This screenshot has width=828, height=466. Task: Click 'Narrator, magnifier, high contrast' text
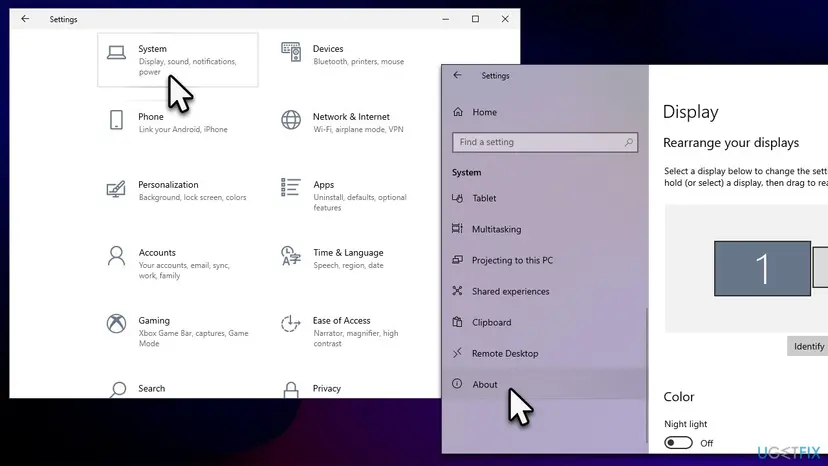pyautogui.click(x=355, y=338)
